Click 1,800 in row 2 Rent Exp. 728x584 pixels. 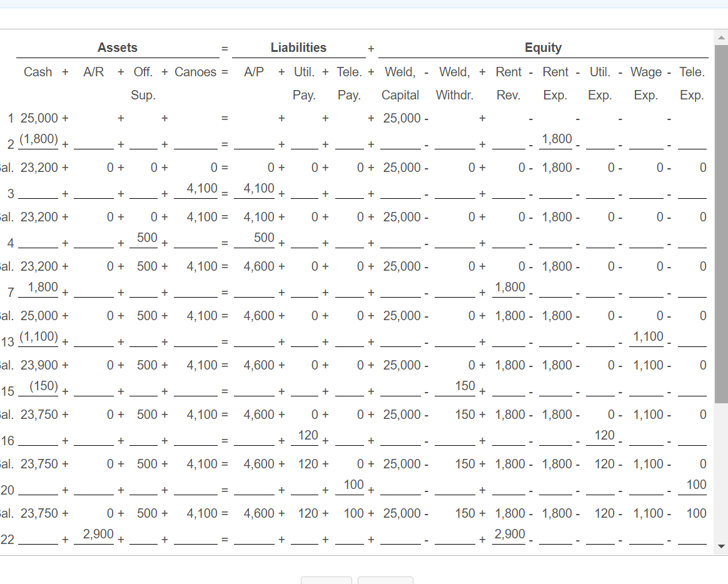coord(557,139)
